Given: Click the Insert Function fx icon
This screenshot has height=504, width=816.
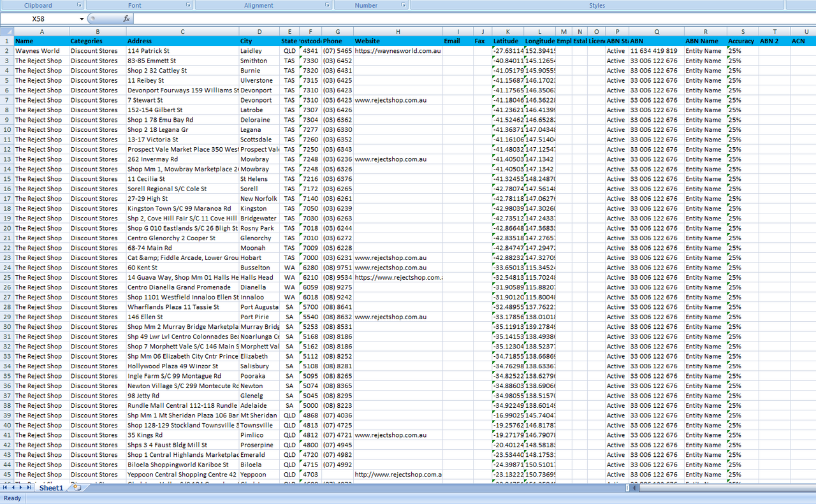Looking at the screenshot, I should tap(126, 19).
